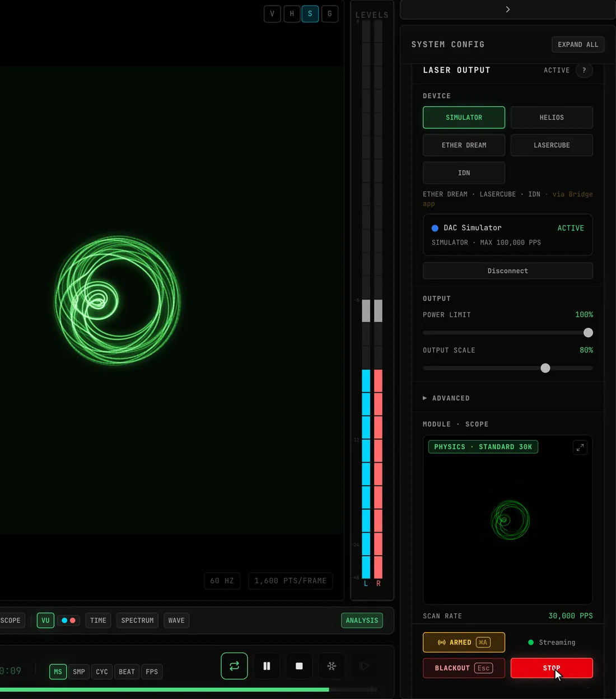616x699 pixels.
Task: Select SMP time unit
Action: [x=79, y=672]
